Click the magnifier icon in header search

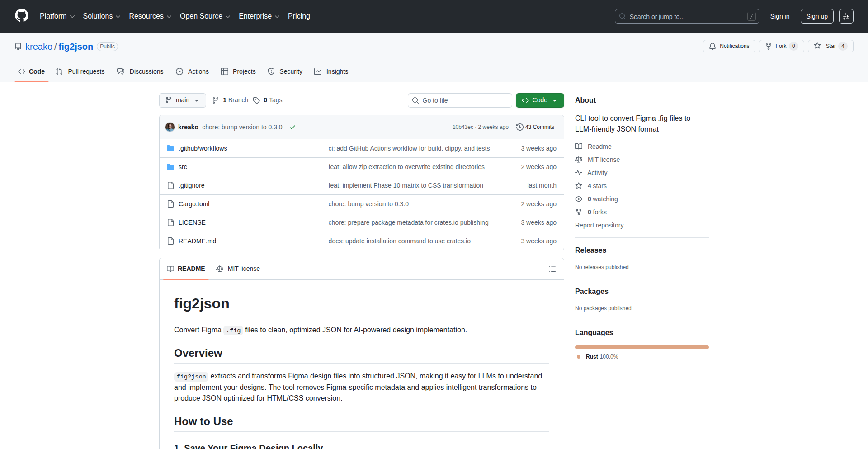pyautogui.click(x=623, y=16)
